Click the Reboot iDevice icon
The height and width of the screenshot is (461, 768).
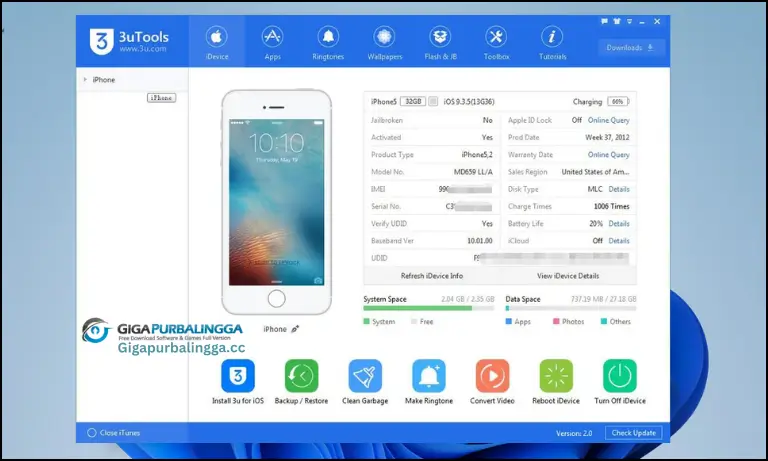[556, 376]
